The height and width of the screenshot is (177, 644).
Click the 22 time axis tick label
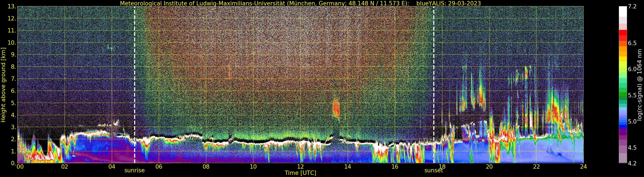536,167
